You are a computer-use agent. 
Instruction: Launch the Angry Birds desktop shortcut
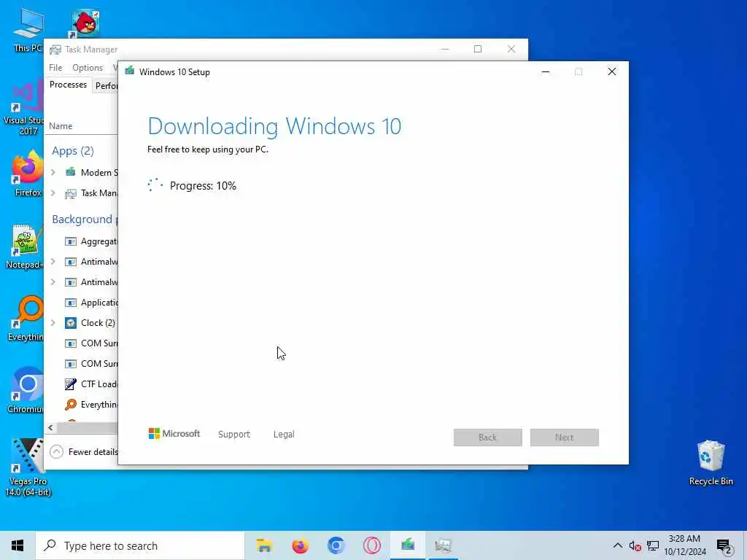coord(85,23)
